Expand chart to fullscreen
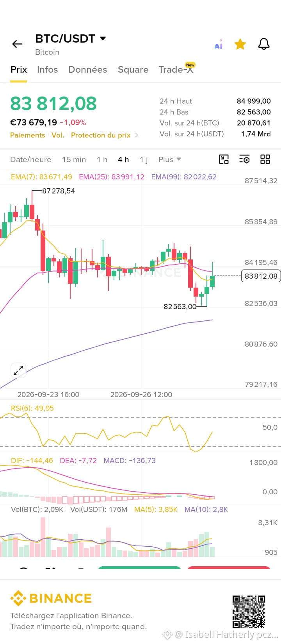281x644 pixels. (18, 370)
